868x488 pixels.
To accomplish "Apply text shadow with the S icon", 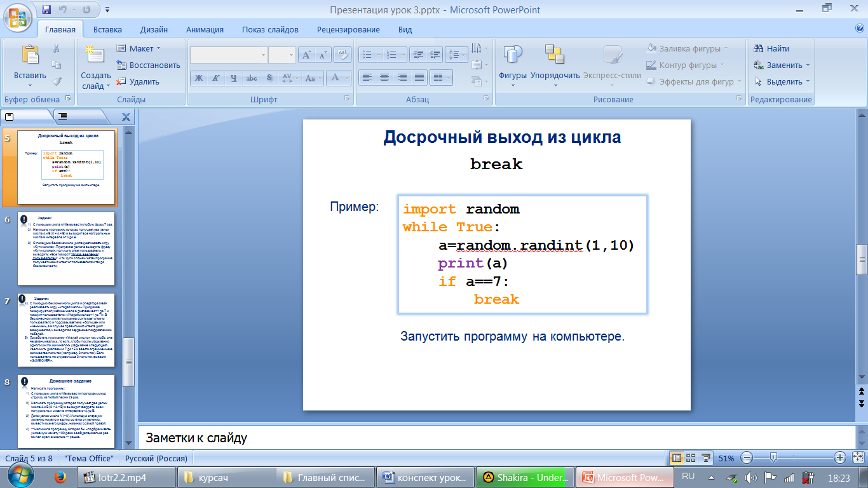I will point(269,78).
